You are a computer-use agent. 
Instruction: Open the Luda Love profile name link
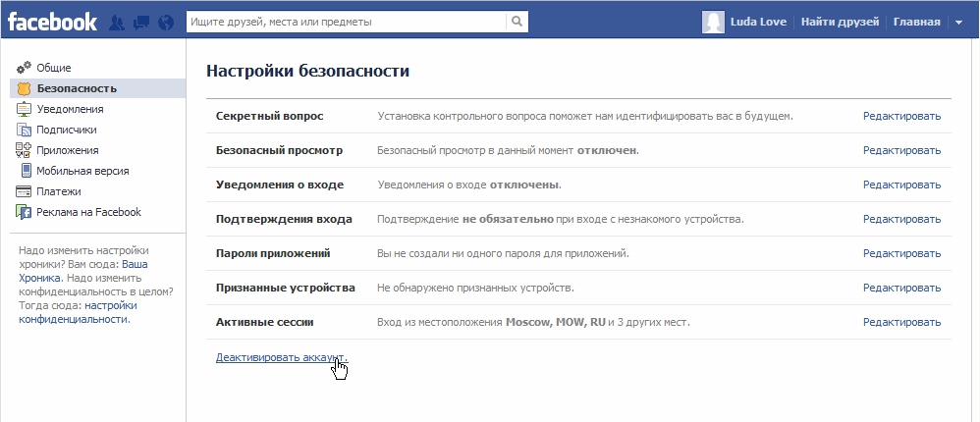[757, 23]
